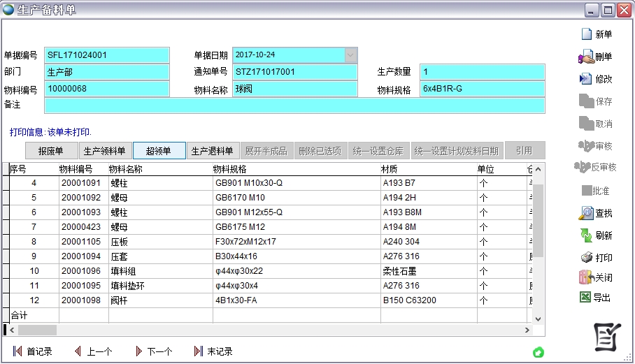Click the 刷新 (Refresh) icon

[x=586, y=235]
